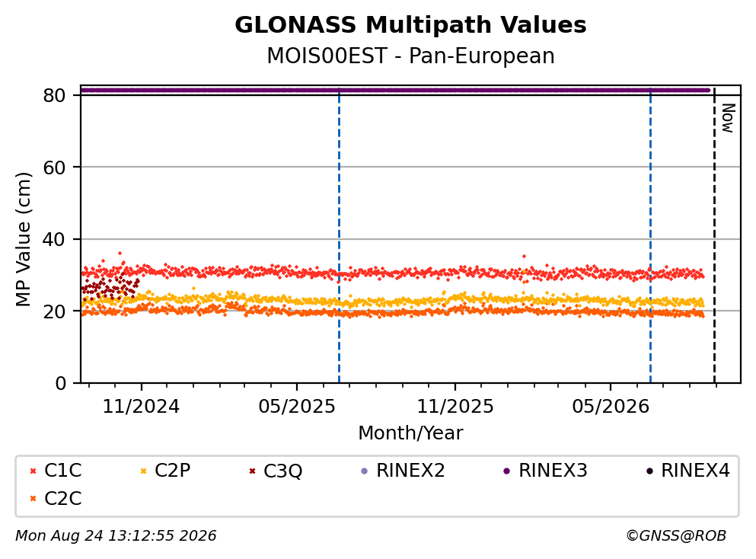The image size is (756, 559).
Task: Click the C3Q dark red legend marker
Action: click(252, 471)
